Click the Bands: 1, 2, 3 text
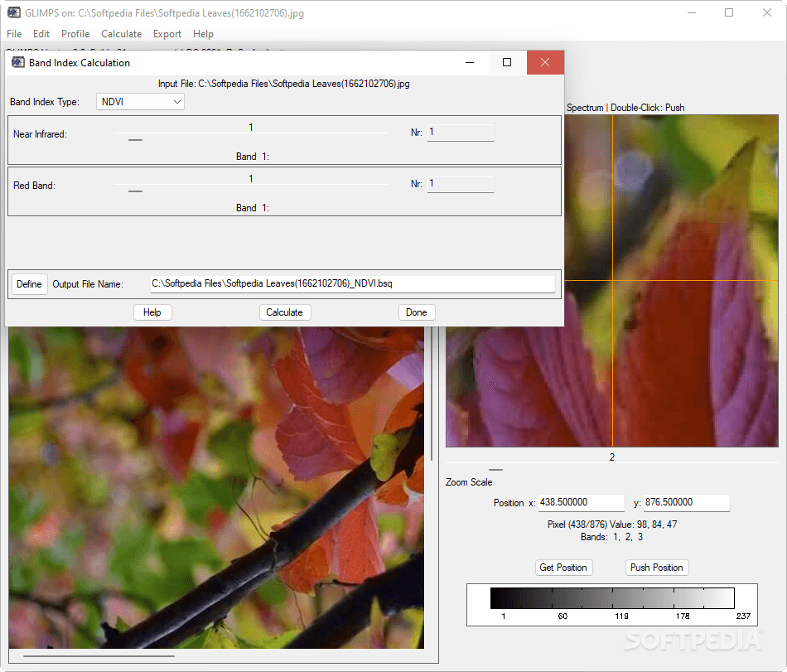Image resolution: width=787 pixels, height=672 pixels. pos(611,537)
